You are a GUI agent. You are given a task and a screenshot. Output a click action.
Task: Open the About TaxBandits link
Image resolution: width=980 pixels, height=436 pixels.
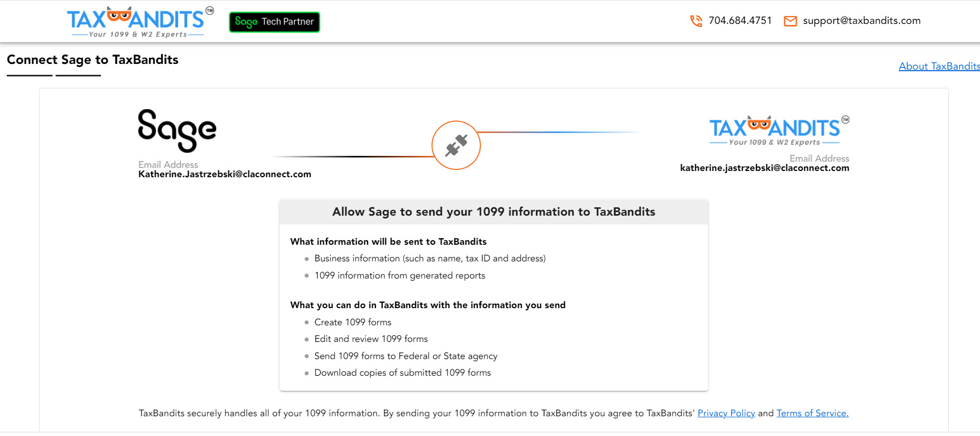pos(939,66)
